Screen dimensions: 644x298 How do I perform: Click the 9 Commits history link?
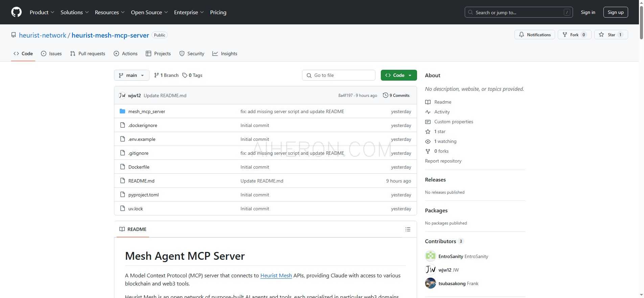point(396,95)
